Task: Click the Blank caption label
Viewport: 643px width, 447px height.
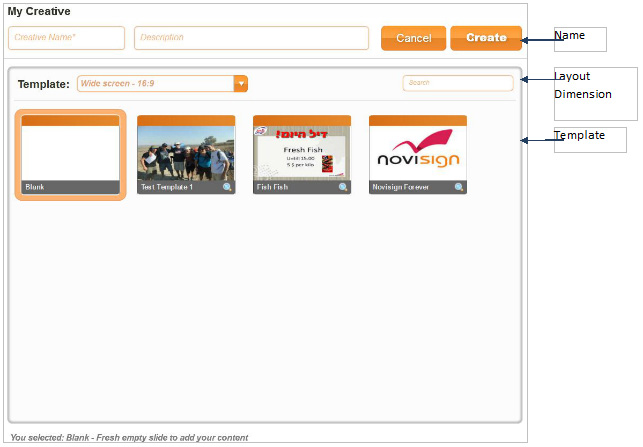Action: tap(35, 187)
